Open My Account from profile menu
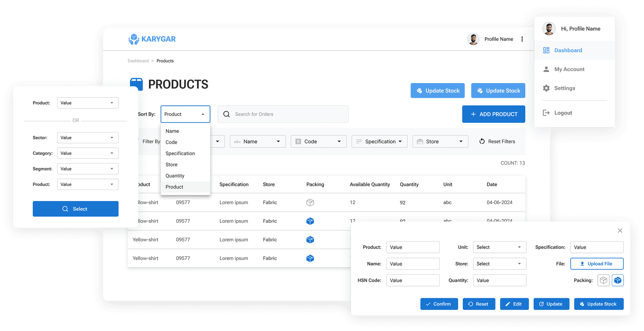 point(569,69)
